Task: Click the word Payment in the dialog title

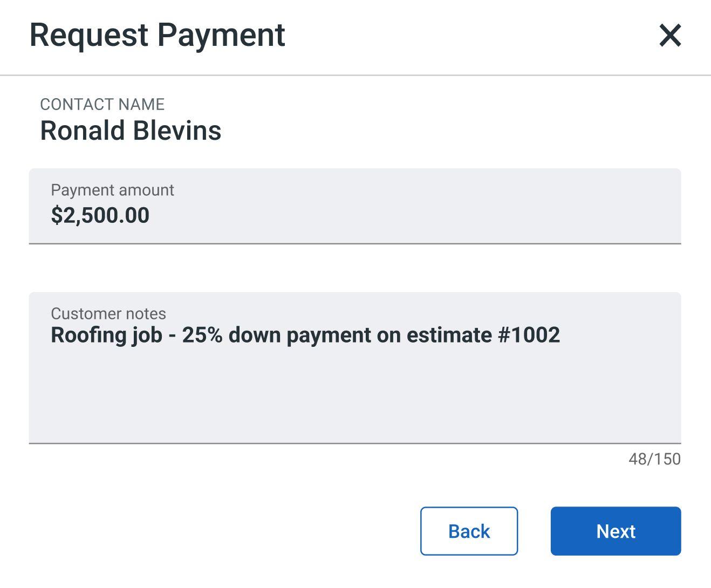Action: (x=221, y=35)
